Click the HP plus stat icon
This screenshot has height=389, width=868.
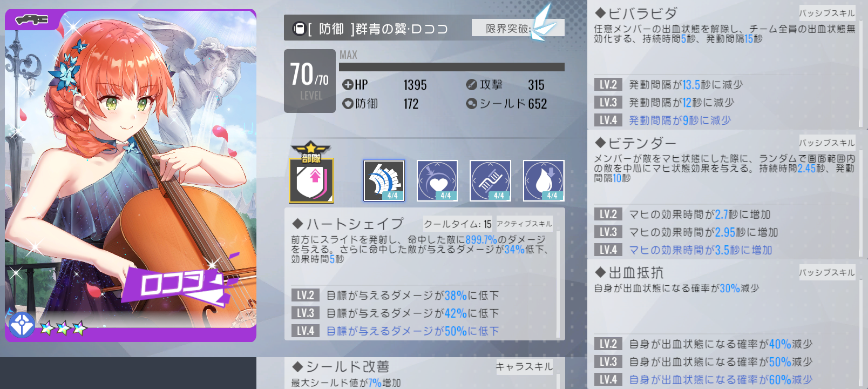(348, 84)
